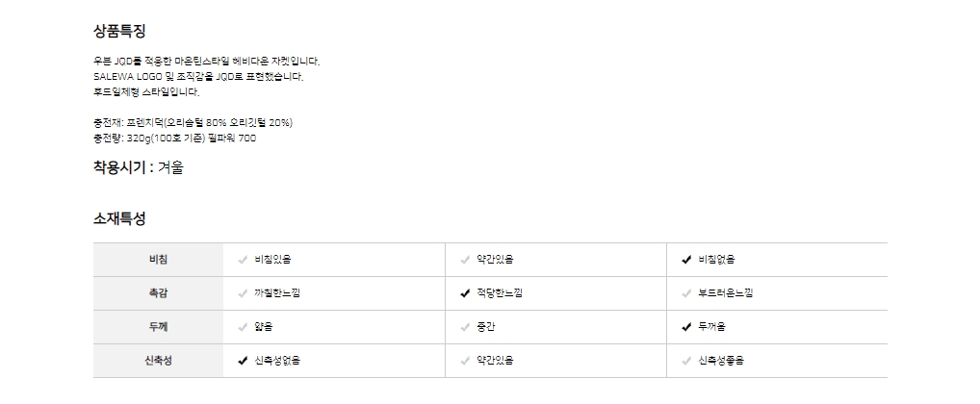Click the 착용시기 : 겨울 text
The width and height of the screenshot is (980, 404).
138,167
